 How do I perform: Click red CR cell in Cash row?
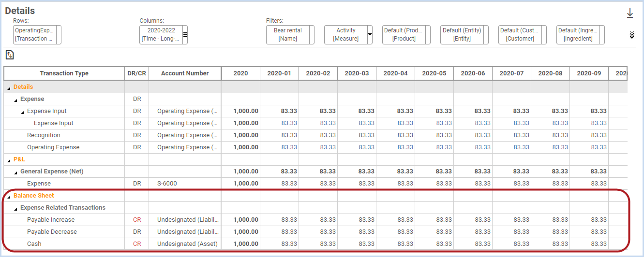(x=137, y=244)
